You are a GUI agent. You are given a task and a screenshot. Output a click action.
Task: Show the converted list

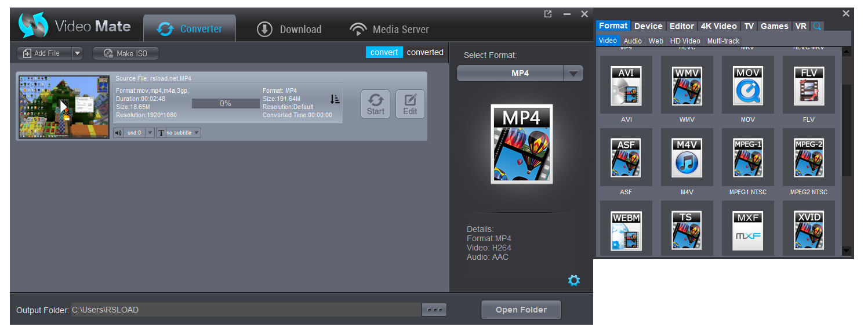pos(425,52)
